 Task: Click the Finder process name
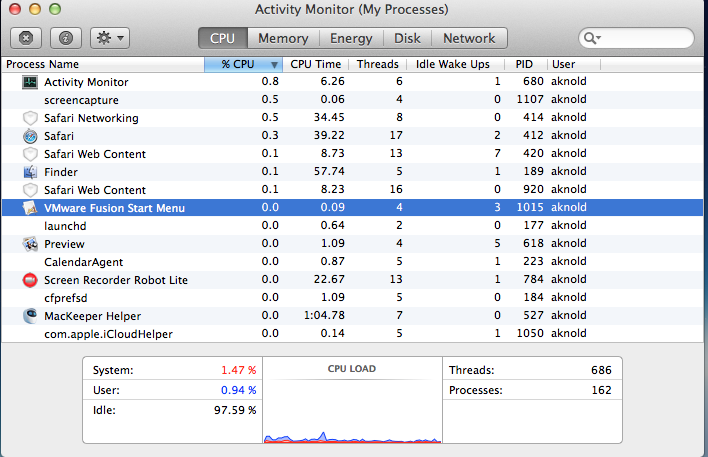pos(61,173)
